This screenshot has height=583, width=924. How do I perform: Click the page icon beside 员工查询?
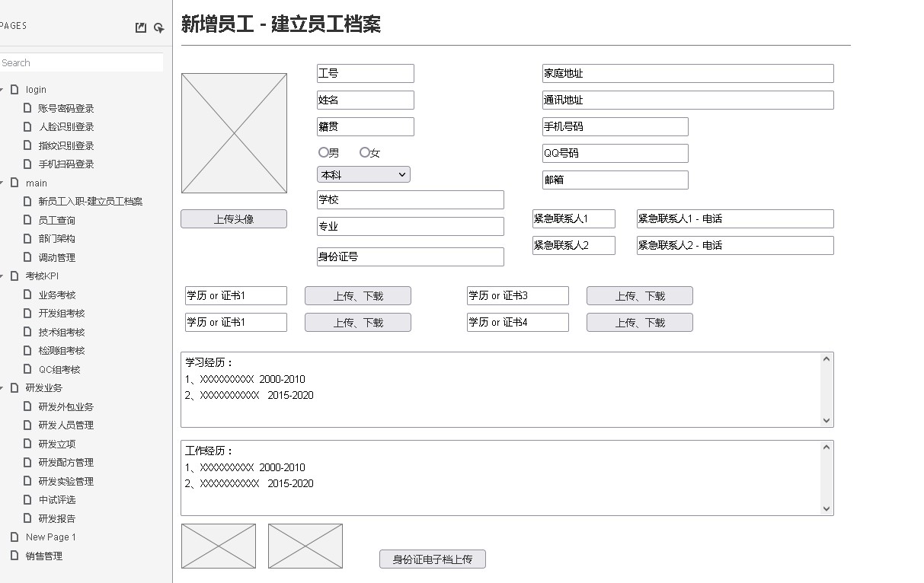[27, 220]
